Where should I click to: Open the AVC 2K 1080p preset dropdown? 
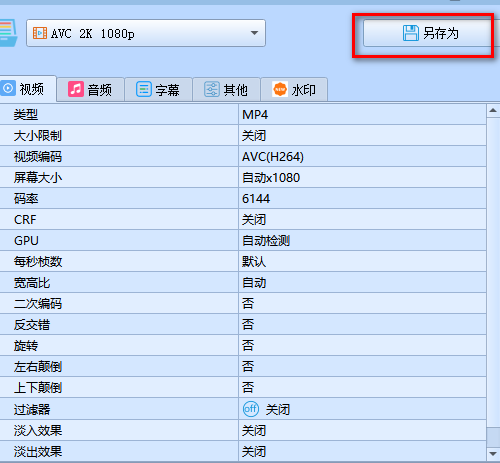click(146, 33)
